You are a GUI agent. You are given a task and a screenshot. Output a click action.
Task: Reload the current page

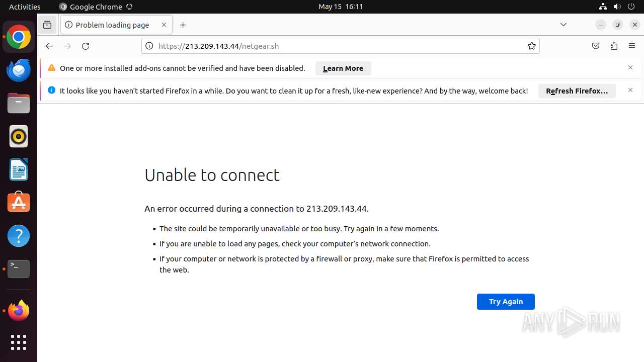tap(86, 46)
